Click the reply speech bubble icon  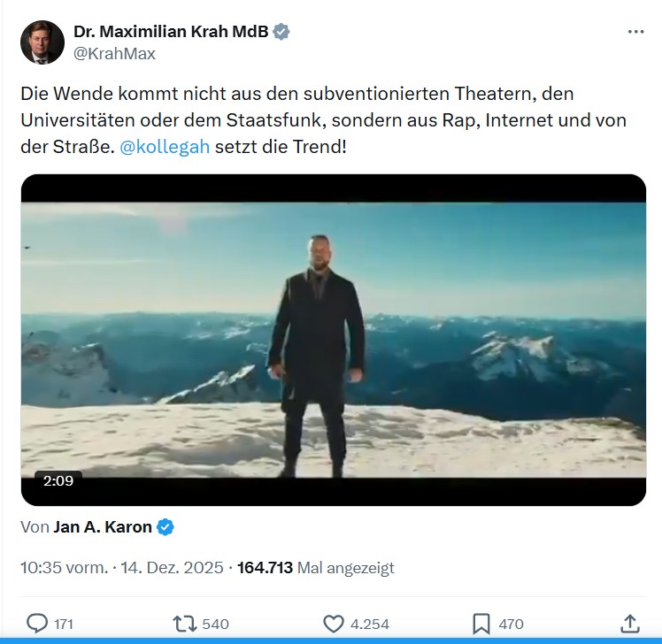(x=36, y=624)
